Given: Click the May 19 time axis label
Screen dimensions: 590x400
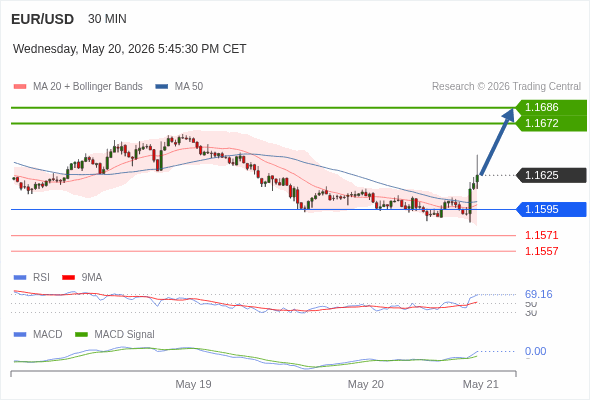Looking at the screenshot, I should (x=193, y=384).
